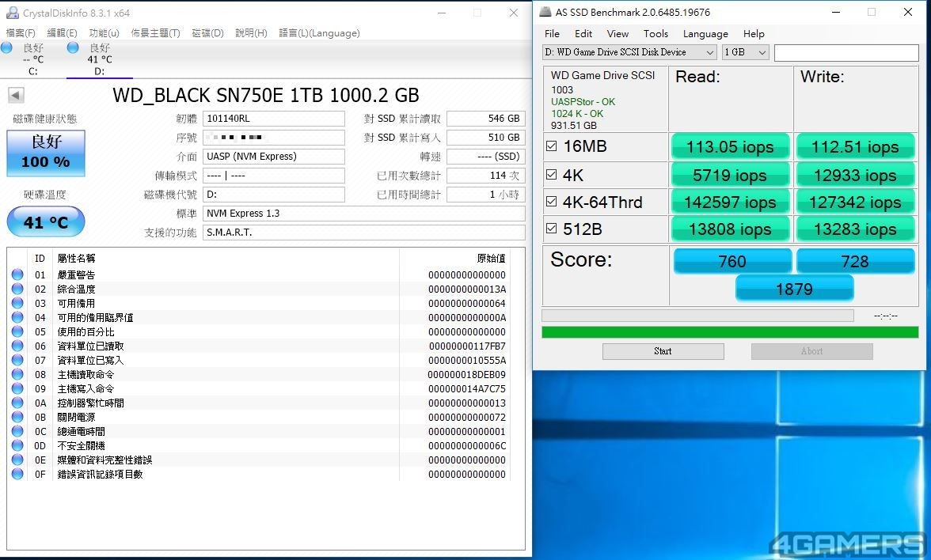Click the 4K-64Thrd read result 142597 iops
Image resolution: width=931 pixels, height=560 pixels.
point(730,202)
